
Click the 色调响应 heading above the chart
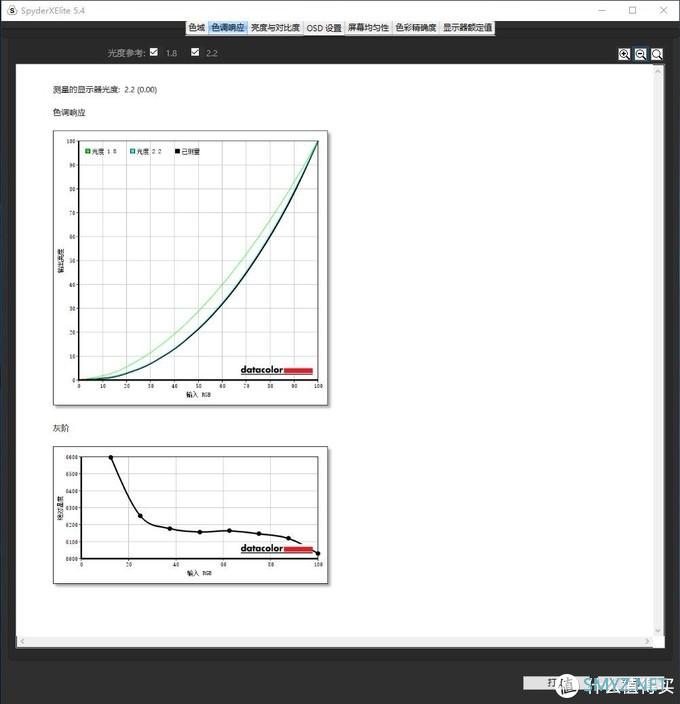coord(69,112)
